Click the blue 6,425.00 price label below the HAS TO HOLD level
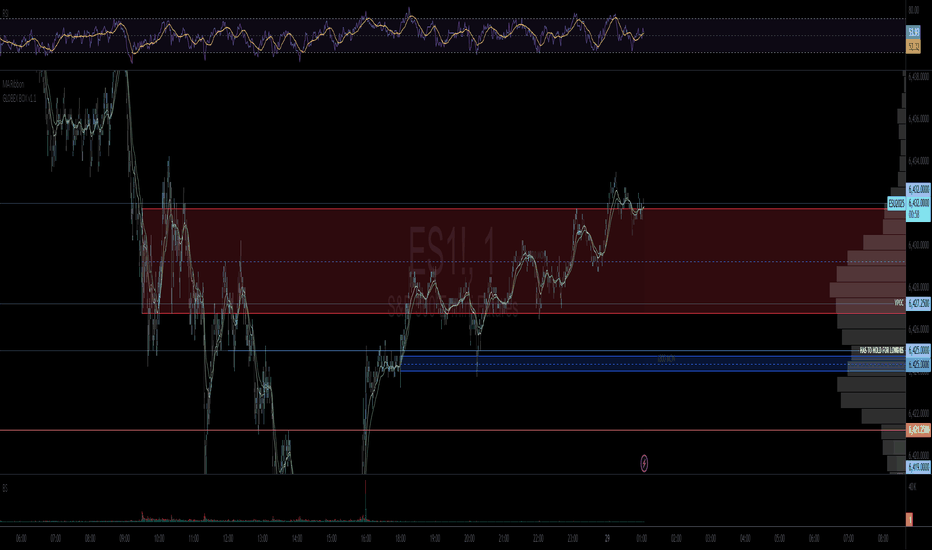932x550 pixels. [918, 364]
